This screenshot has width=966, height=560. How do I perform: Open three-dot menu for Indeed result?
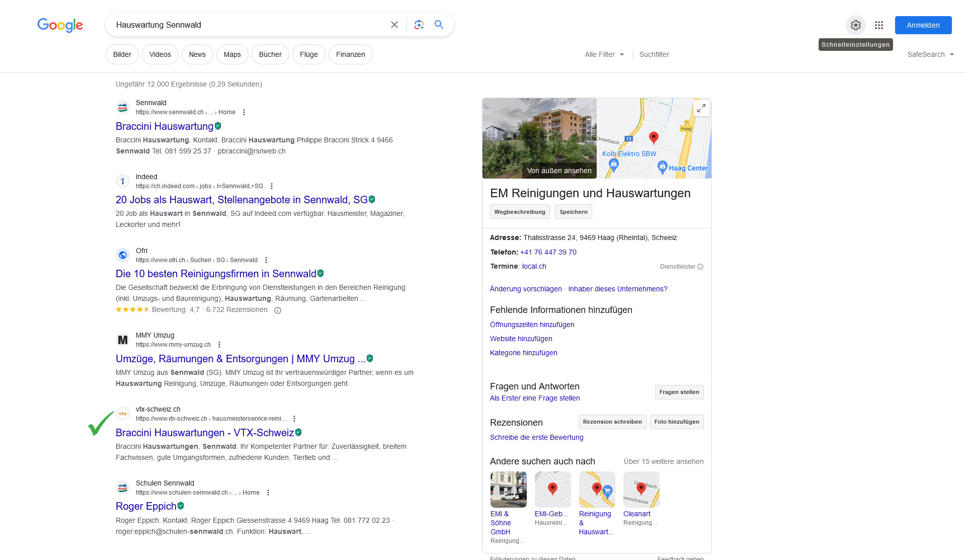272,186
